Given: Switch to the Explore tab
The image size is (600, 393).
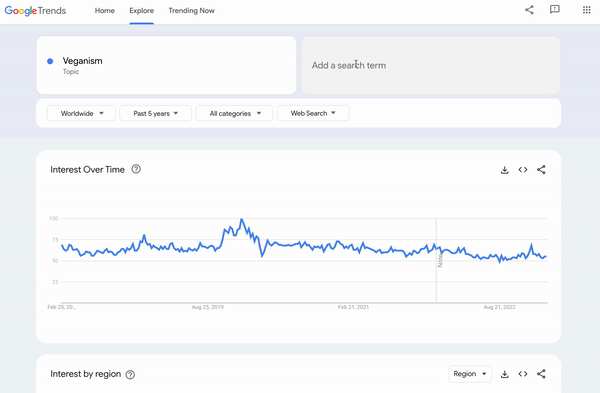Looking at the screenshot, I should pyautogui.click(x=142, y=11).
